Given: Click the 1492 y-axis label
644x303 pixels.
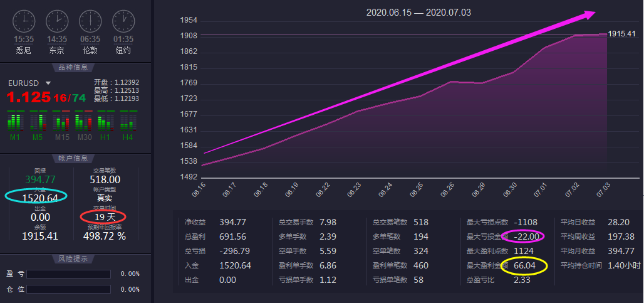Looking at the screenshot, I should click(x=189, y=177).
